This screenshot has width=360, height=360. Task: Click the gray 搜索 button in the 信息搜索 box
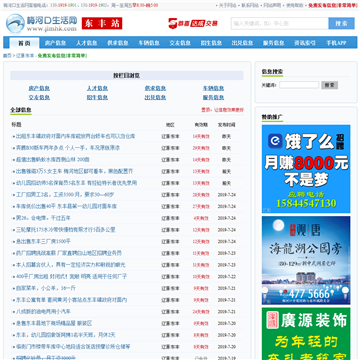click(330, 85)
